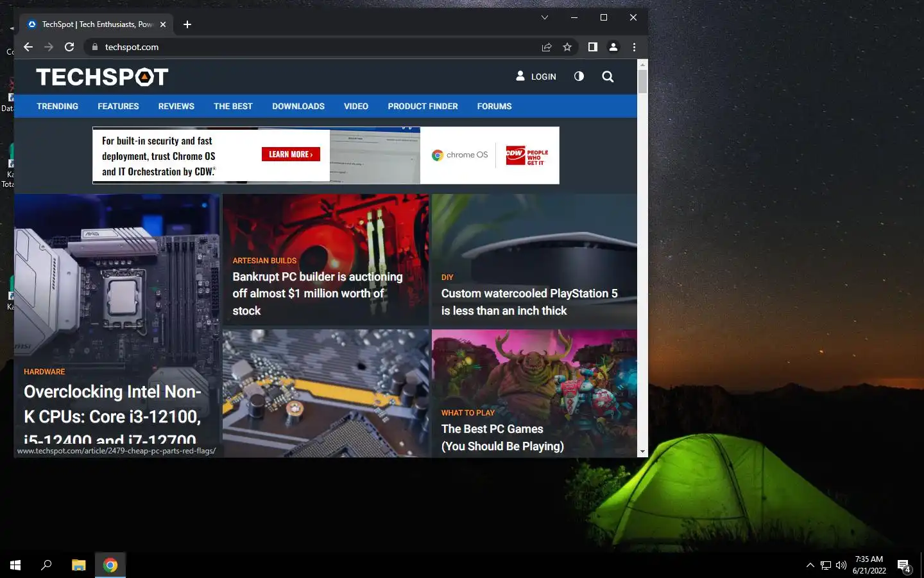Click Chrome icon in taskbar

coord(110,565)
